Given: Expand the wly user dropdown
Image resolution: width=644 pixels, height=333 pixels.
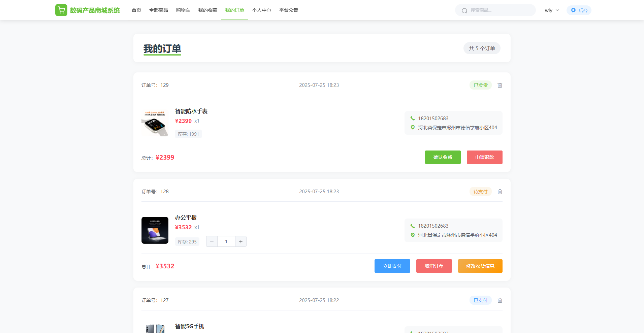Looking at the screenshot, I should (x=552, y=10).
